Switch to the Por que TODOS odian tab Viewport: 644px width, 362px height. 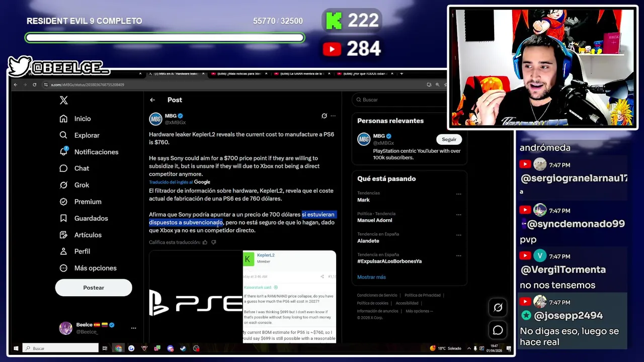(x=365, y=74)
